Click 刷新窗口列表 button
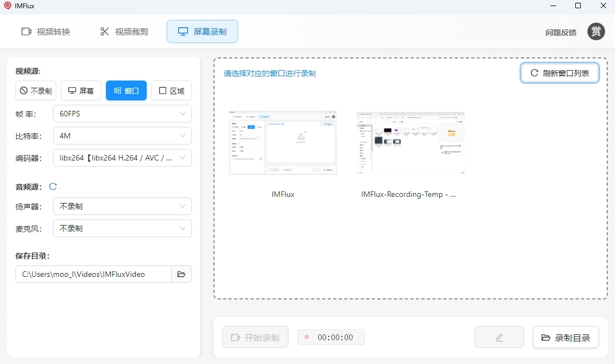This screenshot has height=364, width=615. (560, 73)
